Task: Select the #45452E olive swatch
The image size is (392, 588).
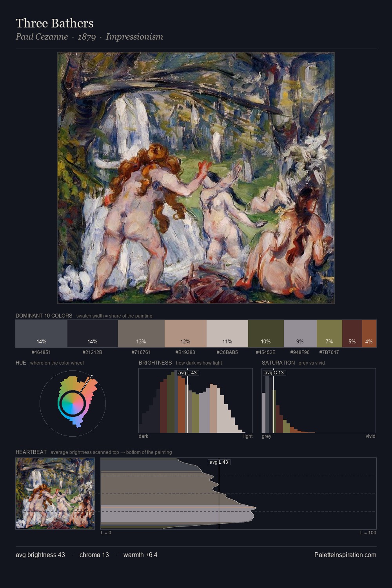Action: 266,334
